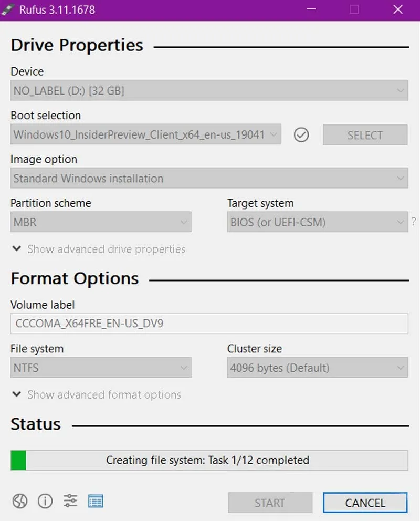Image resolution: width=420 pixels, height=521 pixels.
Task: Click the Volume label text field
Action: (209, 324)
